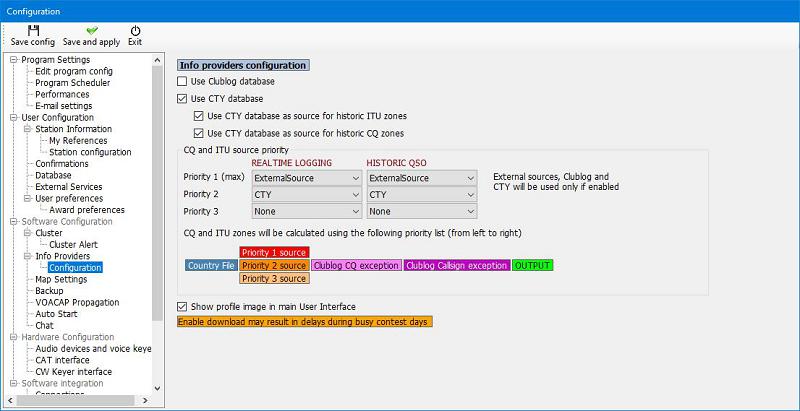
Task: Click the Info providers configuration heading
Action: (243, 65)
